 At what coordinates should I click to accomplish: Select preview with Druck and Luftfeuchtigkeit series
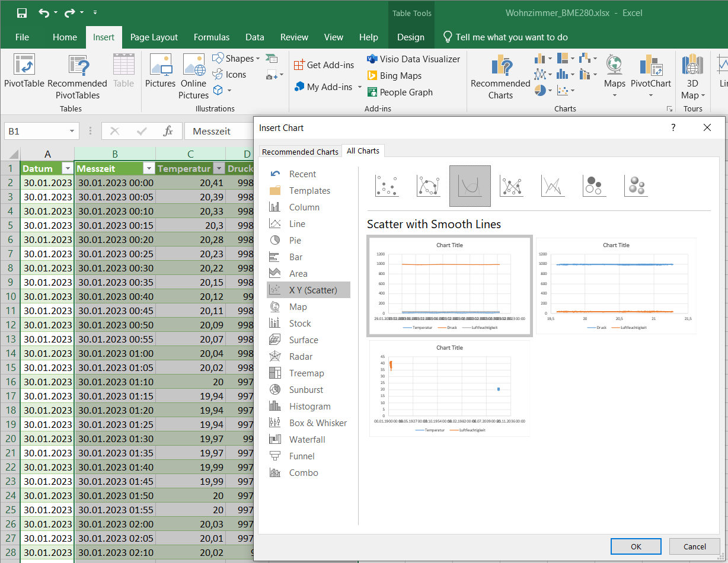click(617, 286)
